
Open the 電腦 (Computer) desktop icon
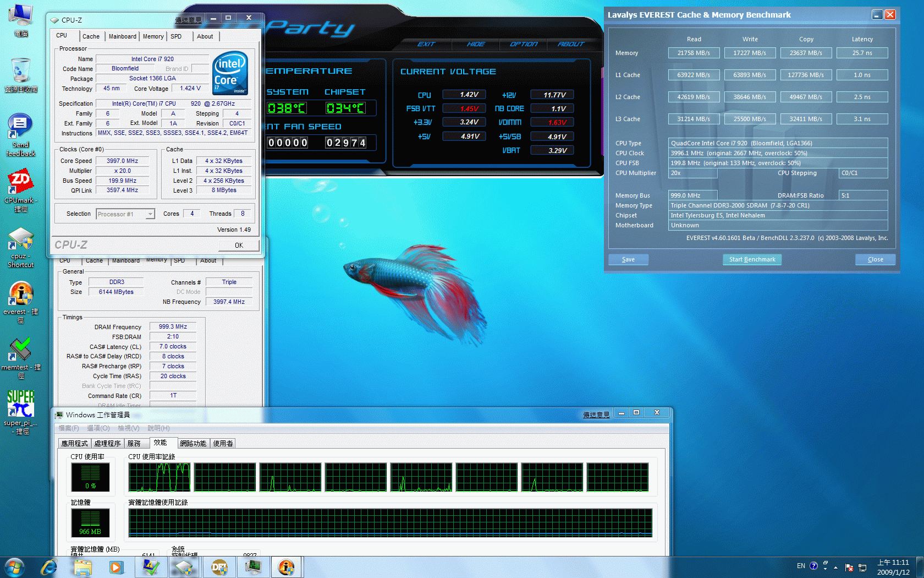(x=21, y=21)
